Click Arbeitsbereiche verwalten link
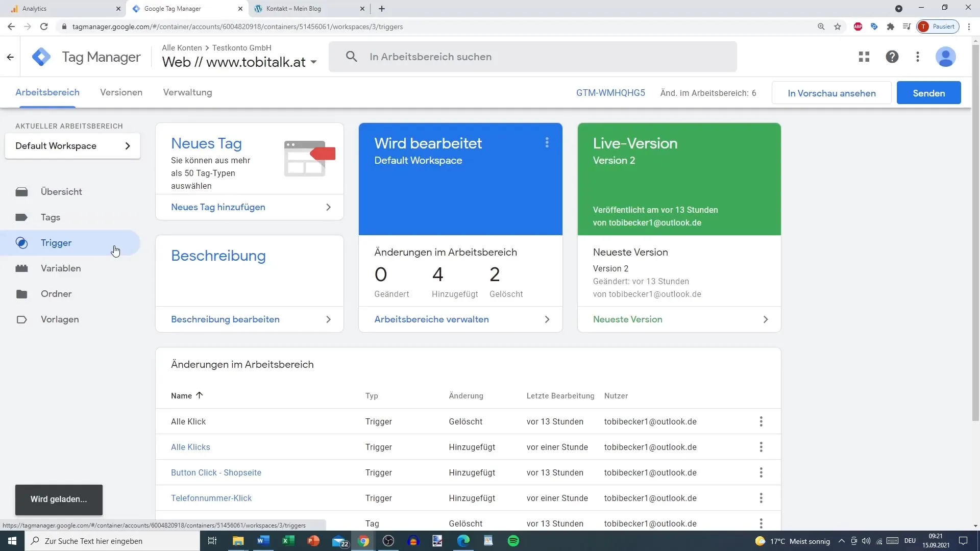The width and height of the screenshot is (980, 551). pyautogui.click(x=431, y=319)
